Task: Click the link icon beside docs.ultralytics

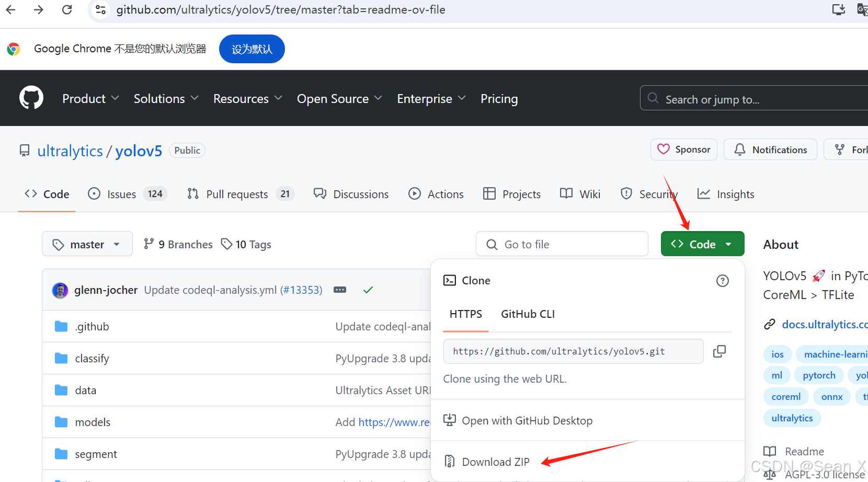Action: tap(769, 325)
